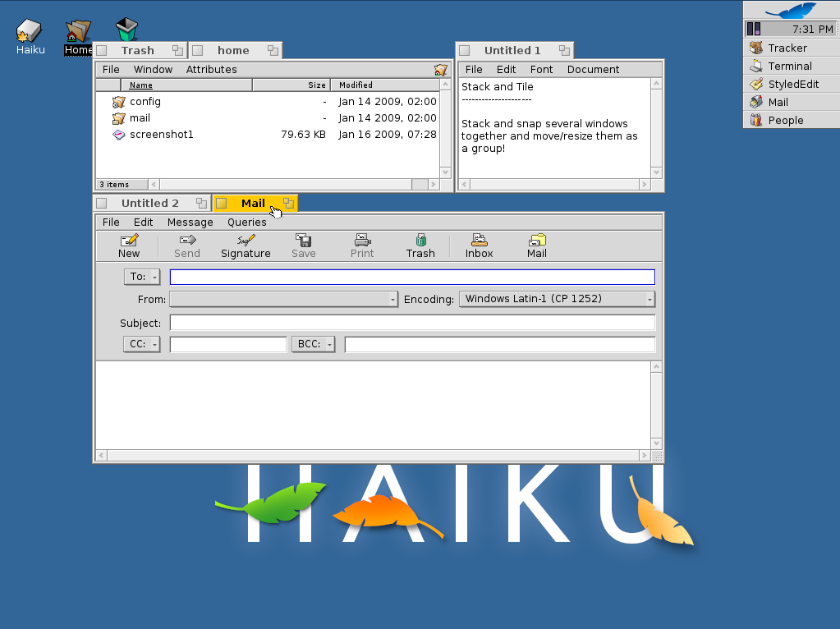
Task: Click the down arrow of the message body scrollbar
Action: pos(657,443)
